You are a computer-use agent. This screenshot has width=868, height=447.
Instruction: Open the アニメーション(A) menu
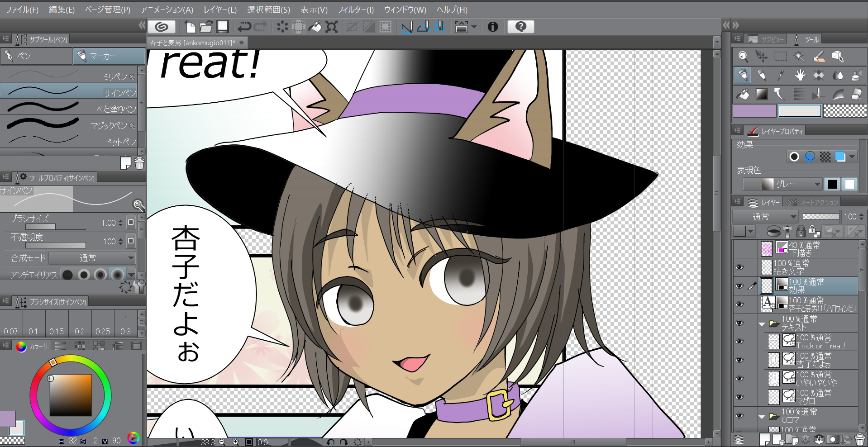pos(167,10)
